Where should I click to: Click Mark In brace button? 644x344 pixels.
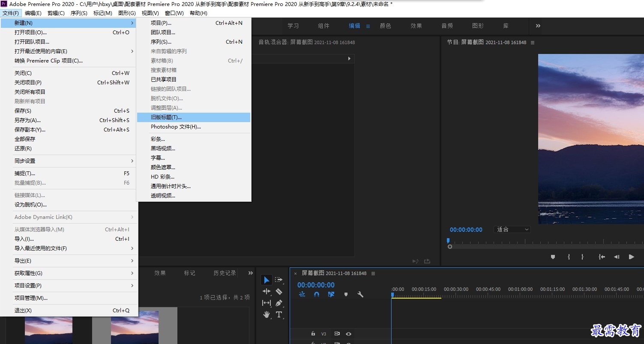569,257
